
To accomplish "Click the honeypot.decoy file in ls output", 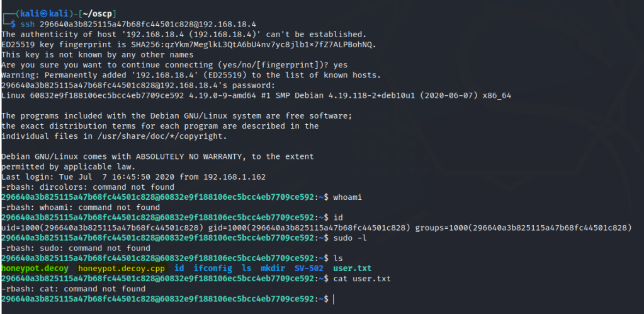I will coord(35,269).
